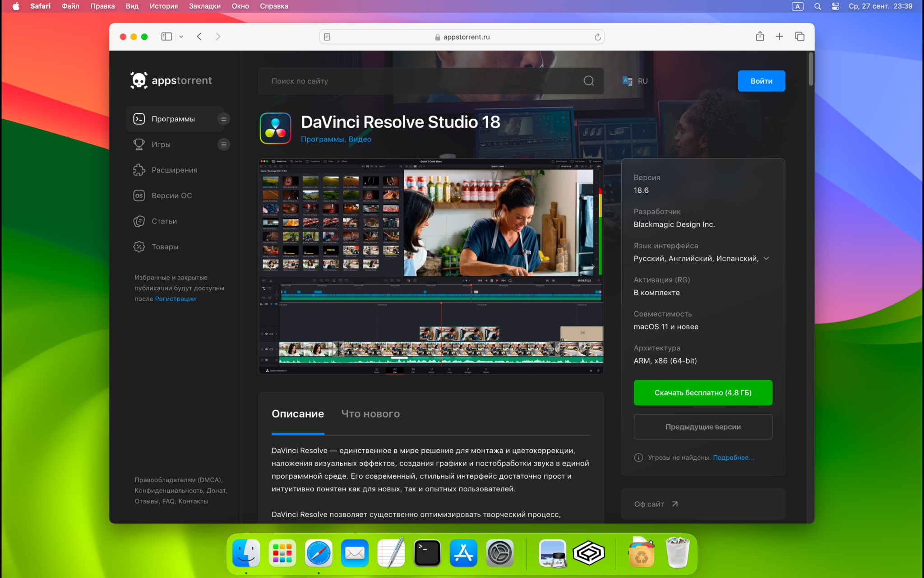
Task: Go back in Safari history
Action: (x=199, y=37)
